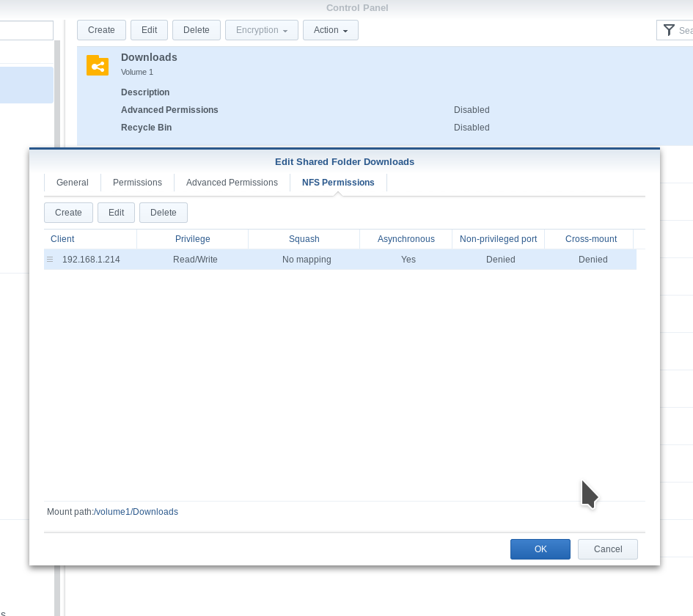693x616 pixels.
Task: Click the Recycle Bin row label
Action: click(x=146, y=128)
